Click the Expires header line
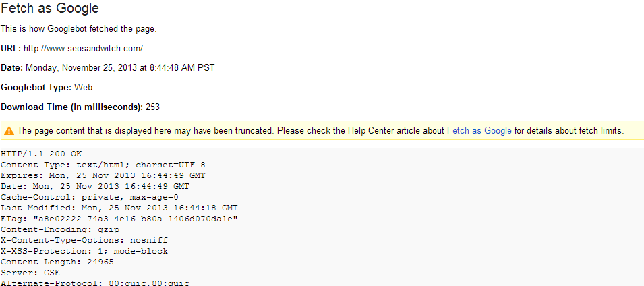This screenshot has width=644, height=286. coord(95,175)
